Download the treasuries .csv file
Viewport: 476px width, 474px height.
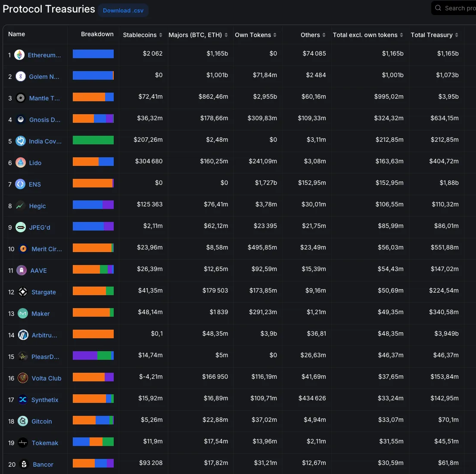tap(123, 10)
